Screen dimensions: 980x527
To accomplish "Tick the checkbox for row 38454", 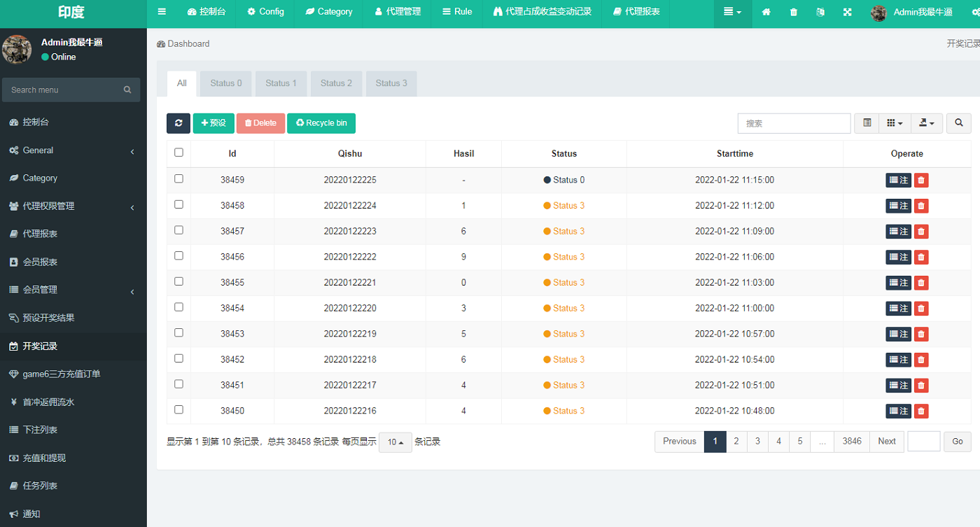I will 178,307.
